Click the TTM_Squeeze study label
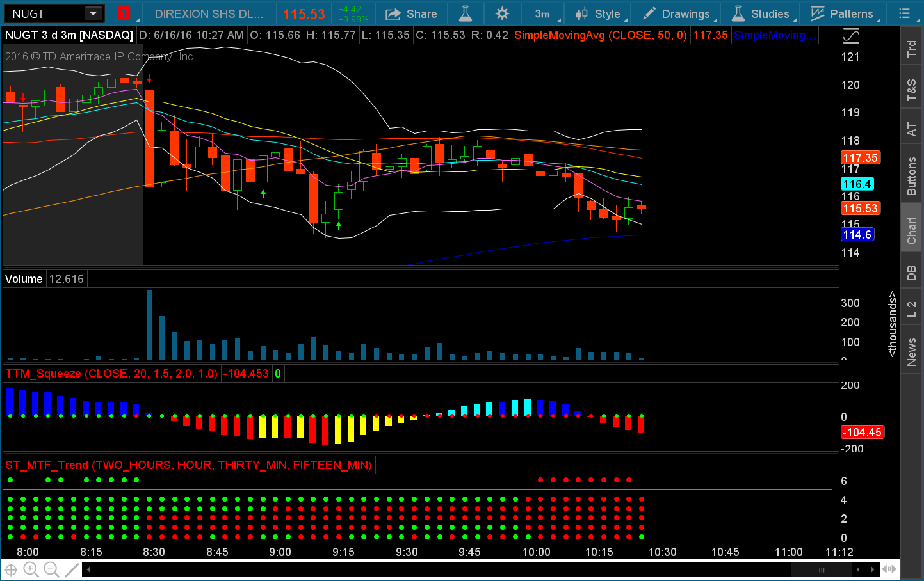The height and width of the screenshot is (581, 924). pos(111,374)
